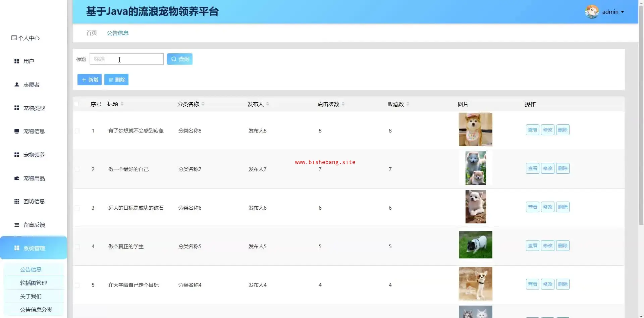Check the checkbox for row 1

coord(77,131)
